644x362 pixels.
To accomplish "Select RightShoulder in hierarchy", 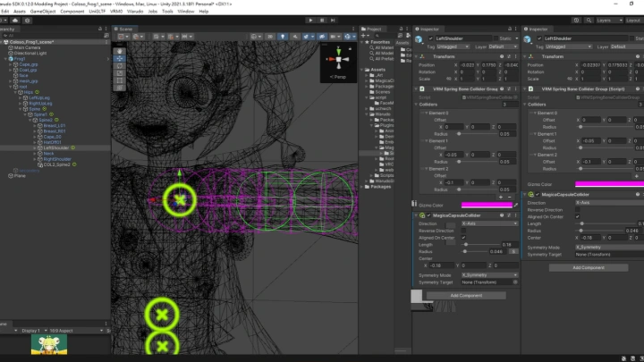I will [x=57, y=159].
